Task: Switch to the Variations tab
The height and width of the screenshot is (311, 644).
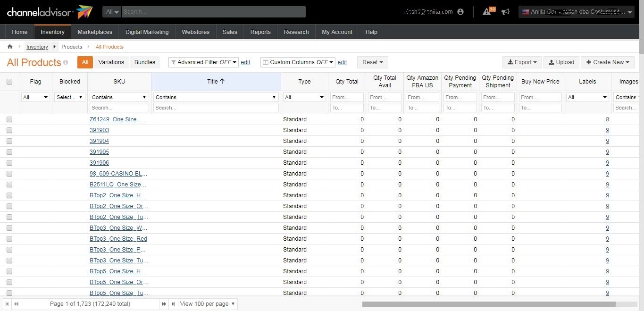Action: [111, 62]
